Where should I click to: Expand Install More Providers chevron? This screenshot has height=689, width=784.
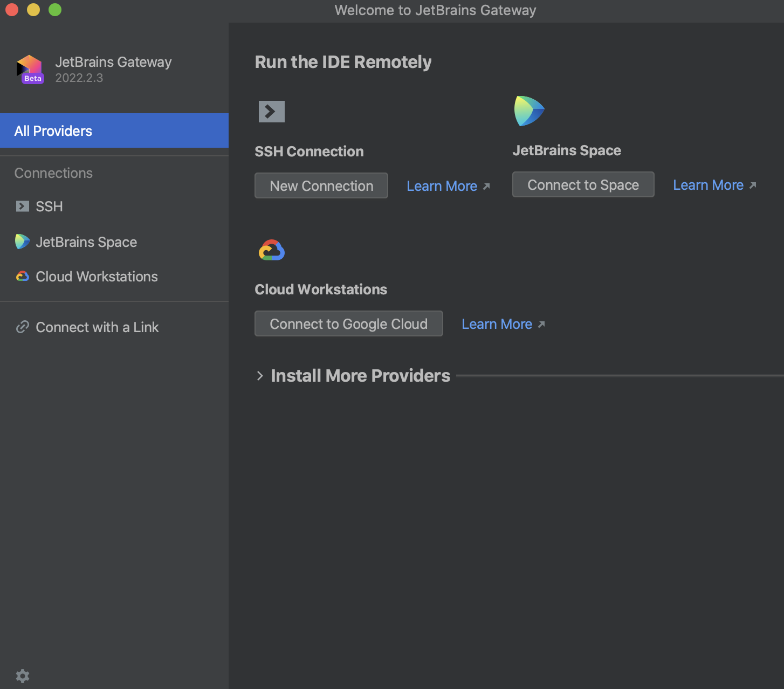tap(260, 376)
